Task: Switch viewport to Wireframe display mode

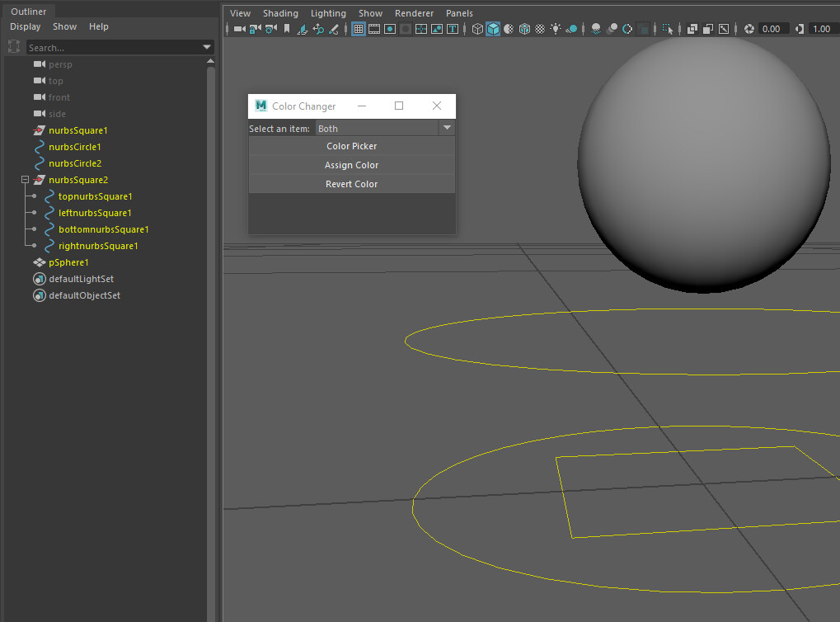Action: 476,28
